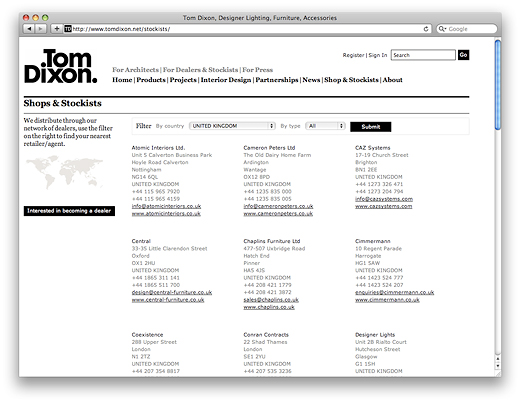Image resolution: width=520 pixels, height=404 pixels.
Task: Click the Shops & Stockists page title
Action: click(x=62, y=103)
